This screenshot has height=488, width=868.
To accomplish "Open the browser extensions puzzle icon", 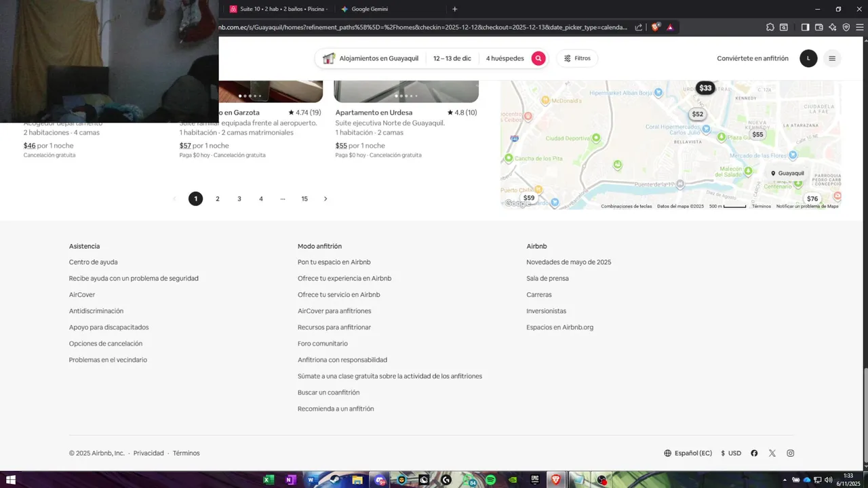I will point(770,27).
